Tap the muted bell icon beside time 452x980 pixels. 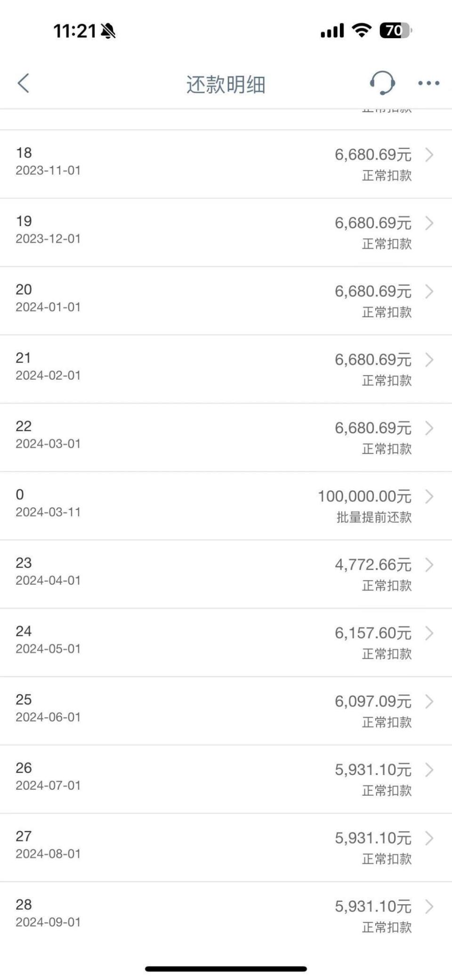(x=108, y=31)
